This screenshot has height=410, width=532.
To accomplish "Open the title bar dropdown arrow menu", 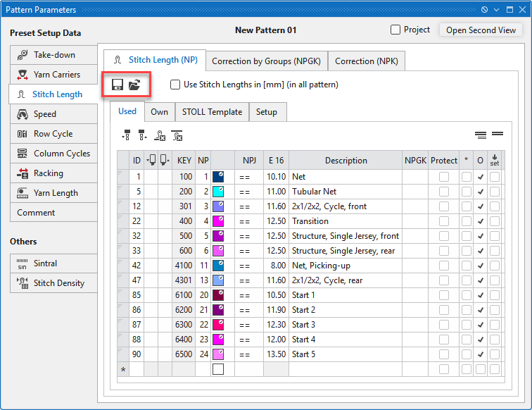I will (x=497, y=9).
